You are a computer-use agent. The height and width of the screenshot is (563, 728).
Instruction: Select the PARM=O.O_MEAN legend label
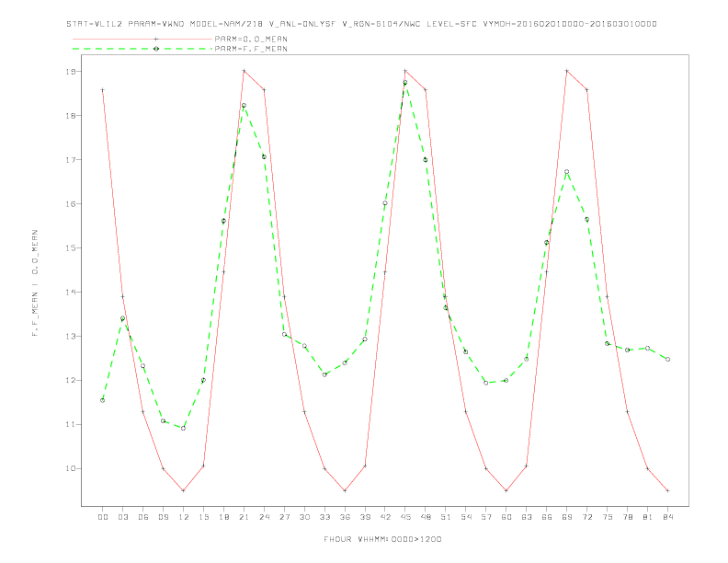tap(251, 39)
